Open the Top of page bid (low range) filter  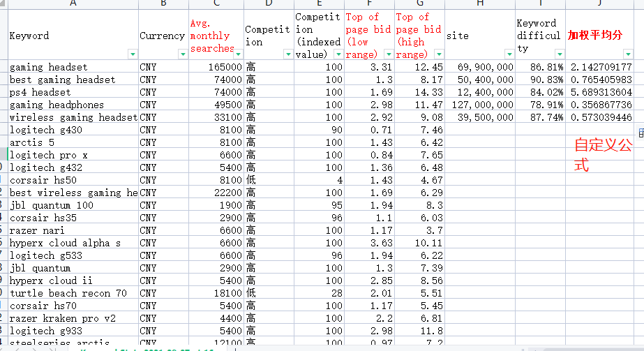(x=389, y=54)
